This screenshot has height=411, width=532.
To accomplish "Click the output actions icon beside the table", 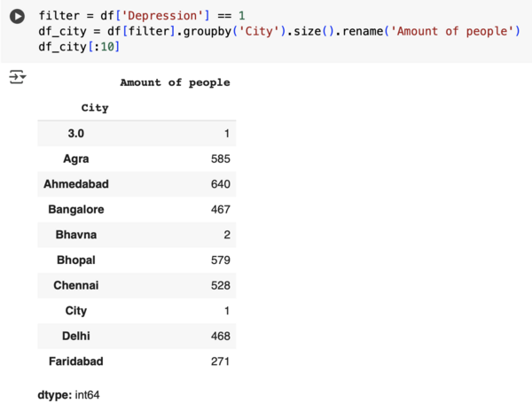I will tap(17, 78).
